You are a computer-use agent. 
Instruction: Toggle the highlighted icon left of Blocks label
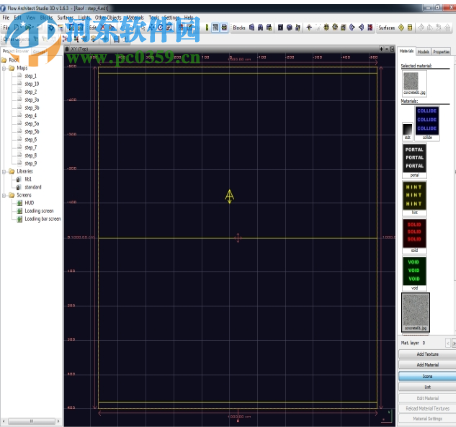click(224, 27)
